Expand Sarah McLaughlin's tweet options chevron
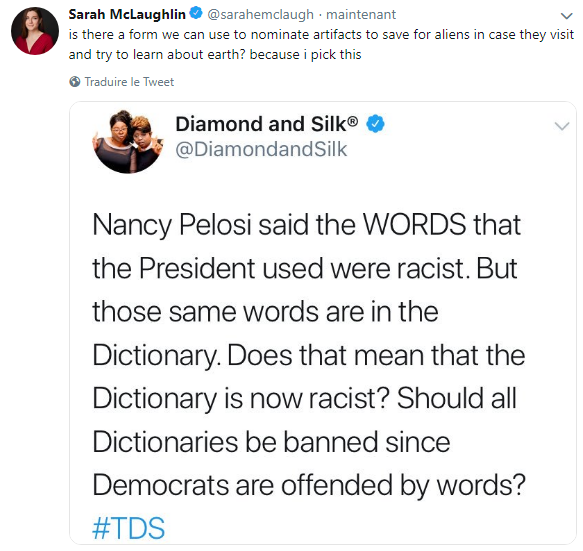Viewport: 583px width, 551px height. (x=566, y=16)
